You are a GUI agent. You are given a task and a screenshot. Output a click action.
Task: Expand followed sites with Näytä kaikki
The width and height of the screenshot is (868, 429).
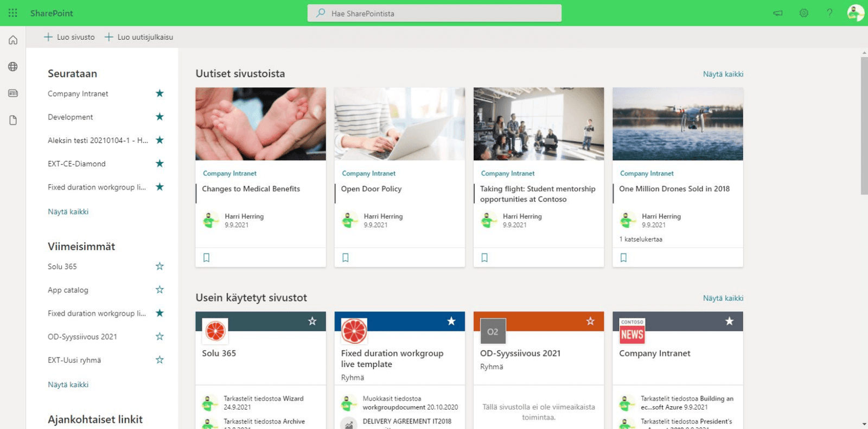pos(68,212)
